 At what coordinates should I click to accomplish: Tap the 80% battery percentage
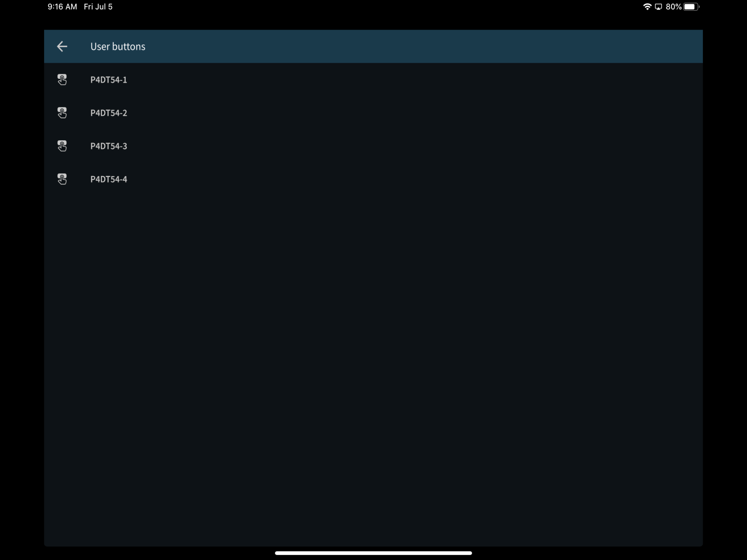[x=673, y=7]
